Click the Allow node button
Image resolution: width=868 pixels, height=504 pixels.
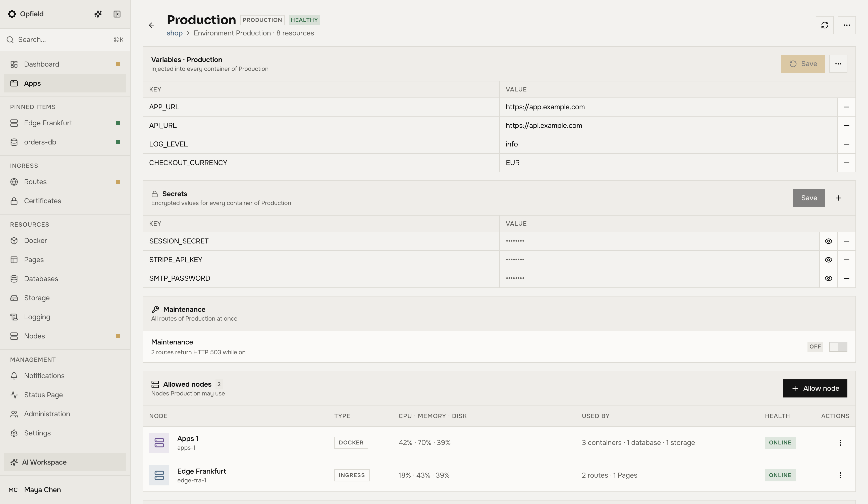(815, 389)
